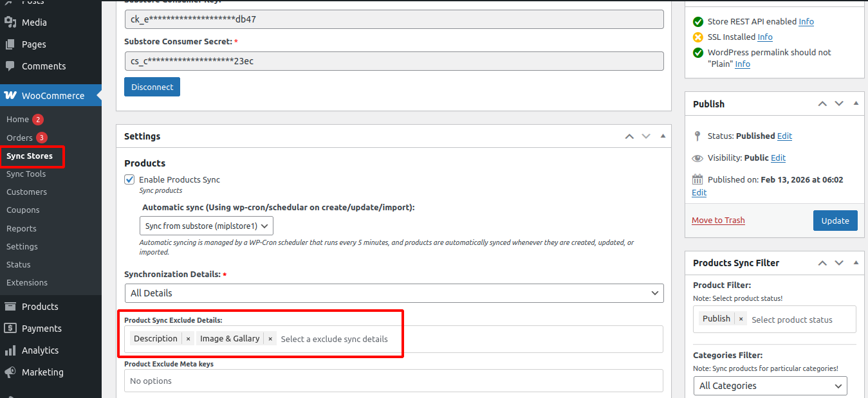Click the Media icon in sidebar
The height and width of the screenshot is (398, 868).
[10, 23]
